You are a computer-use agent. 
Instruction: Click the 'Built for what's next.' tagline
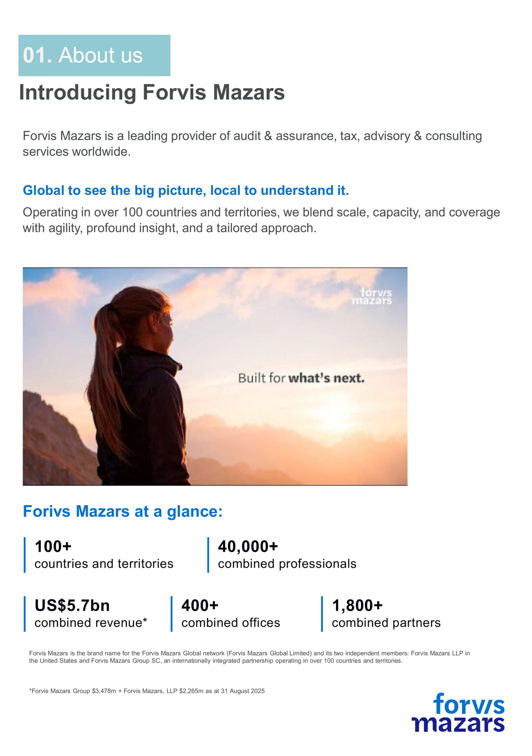[301, 378]
